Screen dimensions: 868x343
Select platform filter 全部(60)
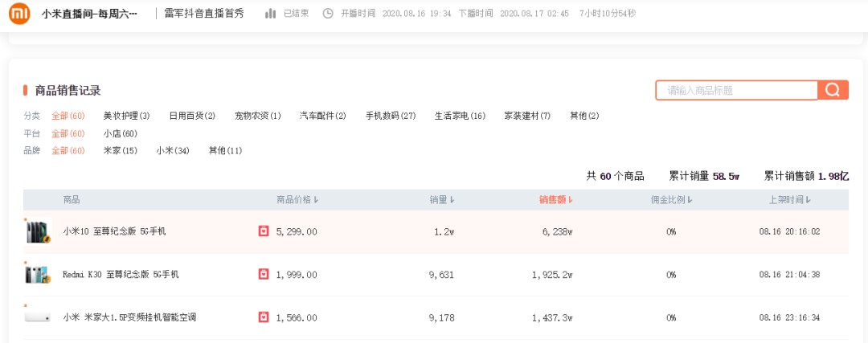point(68,133)
